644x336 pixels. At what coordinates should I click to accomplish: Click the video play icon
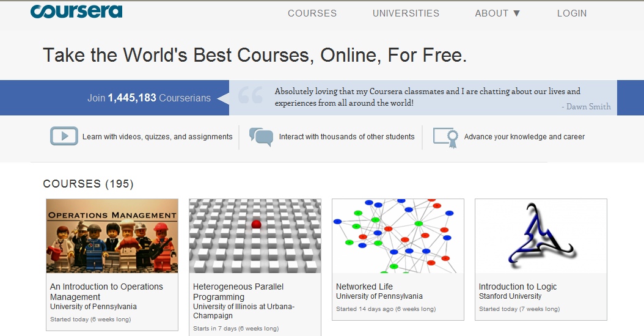(x=64, y=136)
